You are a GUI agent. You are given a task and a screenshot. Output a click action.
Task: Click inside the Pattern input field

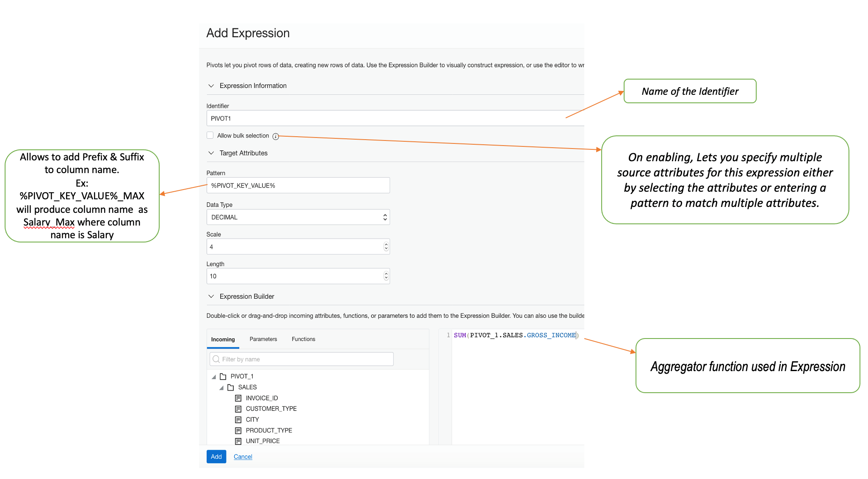[298, 186]
